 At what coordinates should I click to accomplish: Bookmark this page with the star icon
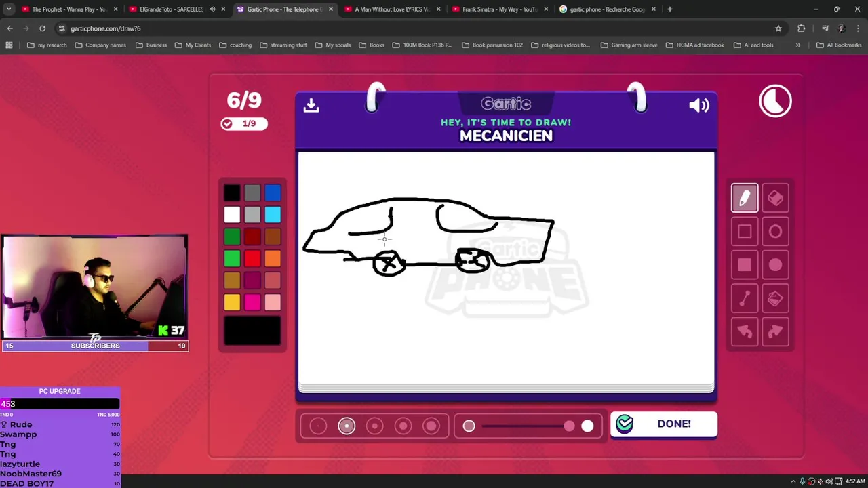(x=778, y=28)
